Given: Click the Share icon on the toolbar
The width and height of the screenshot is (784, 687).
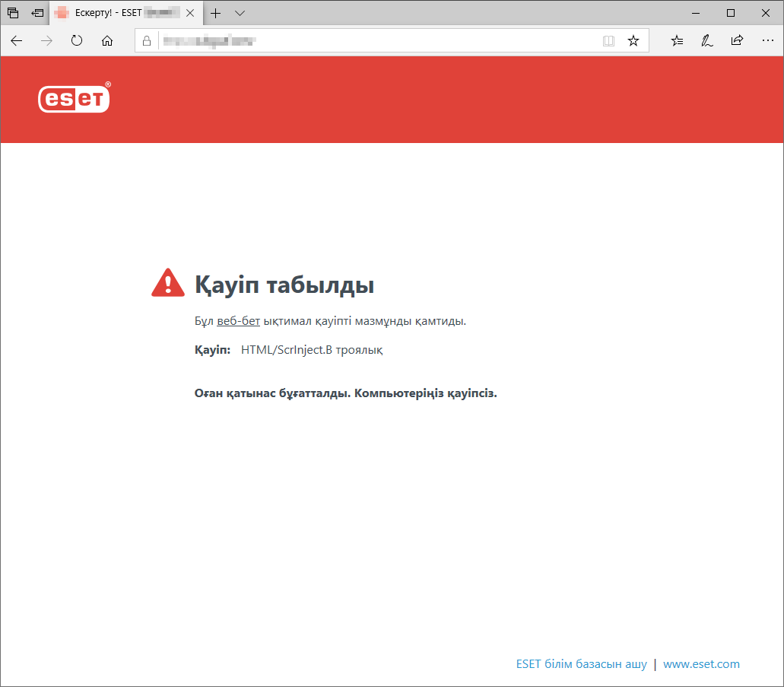Looking at the screenshot, I should 736,40.
